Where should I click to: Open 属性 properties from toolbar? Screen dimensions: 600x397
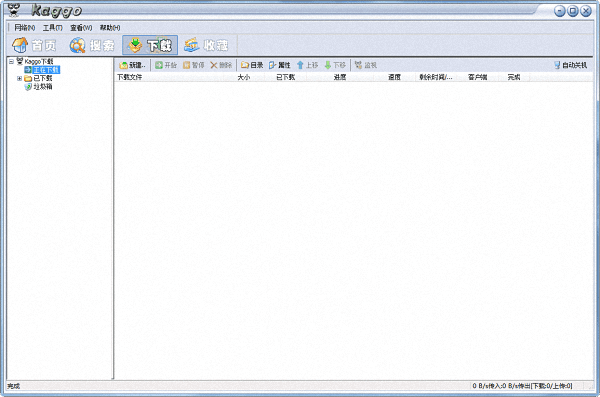point(280,65)
